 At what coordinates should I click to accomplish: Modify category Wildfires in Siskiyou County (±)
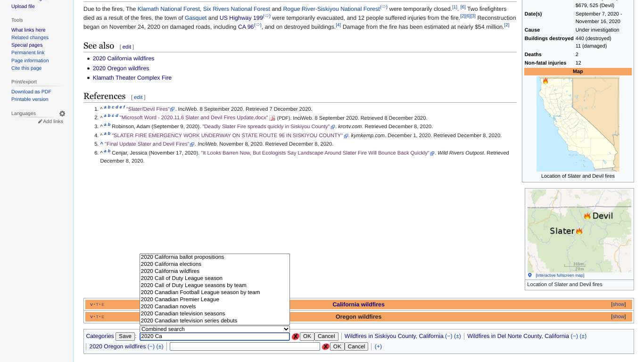(x=457, y=336)
